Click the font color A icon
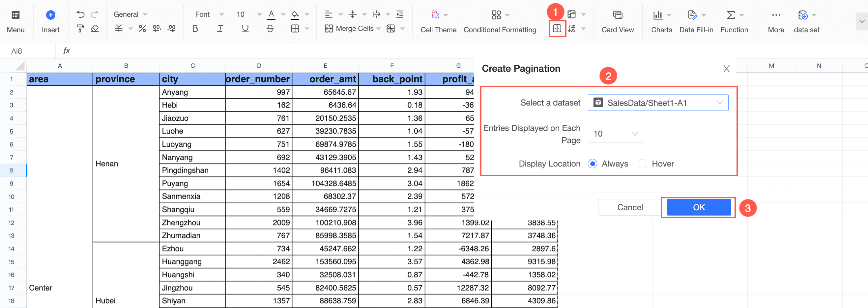 coord(271,14)
